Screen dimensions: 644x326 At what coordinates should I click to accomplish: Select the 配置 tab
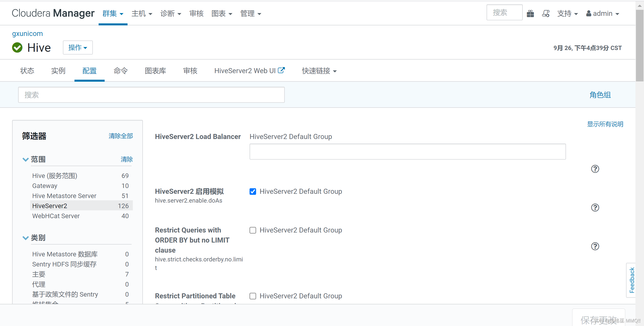click(x=90, y=71)
